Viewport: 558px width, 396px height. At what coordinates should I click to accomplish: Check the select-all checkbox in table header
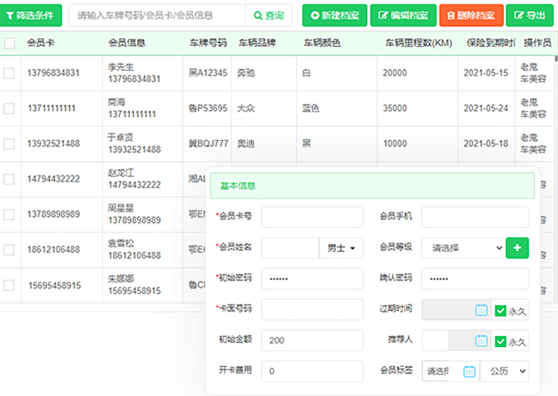click(x=10, y=43)
